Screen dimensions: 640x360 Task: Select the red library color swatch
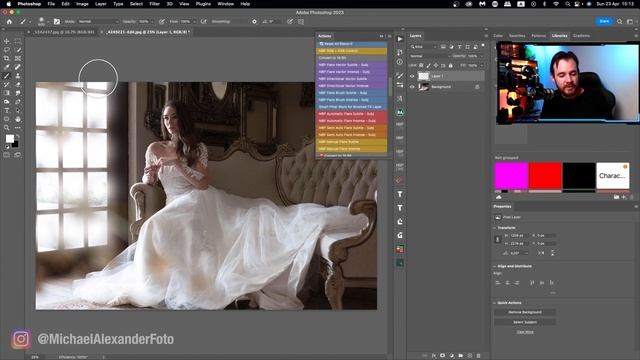[x=545, y=176]
